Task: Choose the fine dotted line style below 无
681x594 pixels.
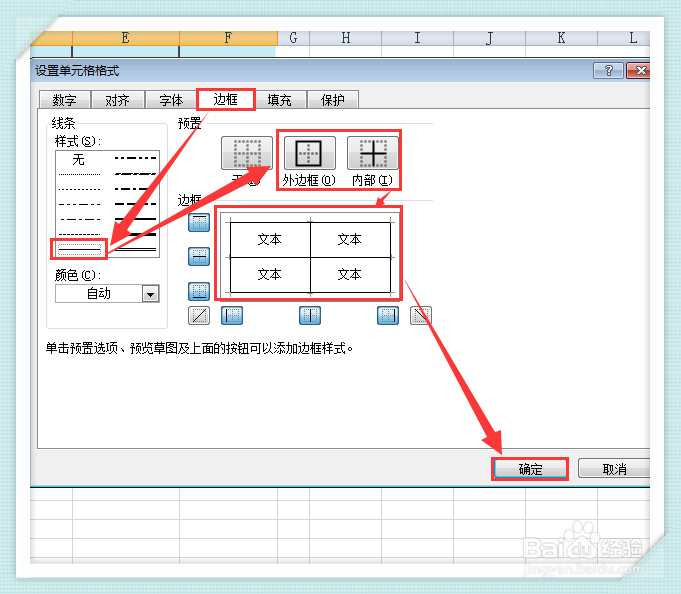Action: (x=79, y=175)
